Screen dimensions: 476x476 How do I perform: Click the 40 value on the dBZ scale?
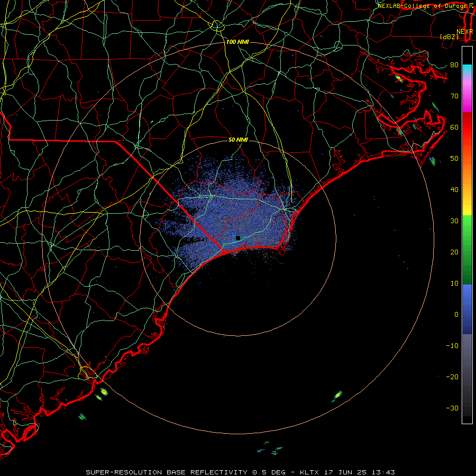click(x=454, y=190)
